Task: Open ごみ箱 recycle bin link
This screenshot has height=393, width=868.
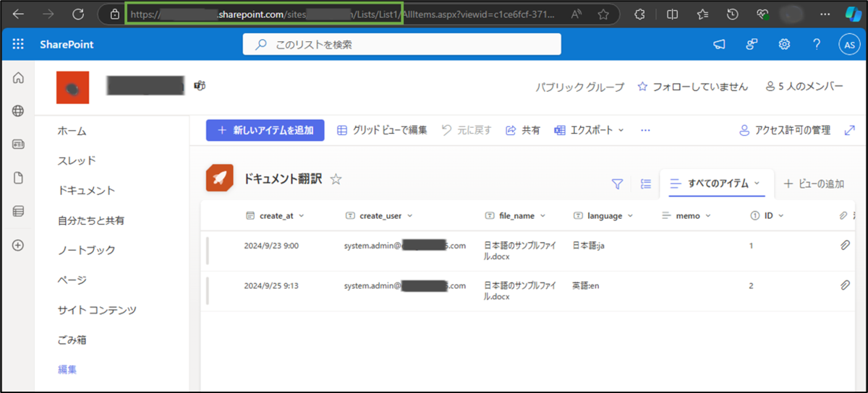Action: pyautogui.click(x=72, y=340)
